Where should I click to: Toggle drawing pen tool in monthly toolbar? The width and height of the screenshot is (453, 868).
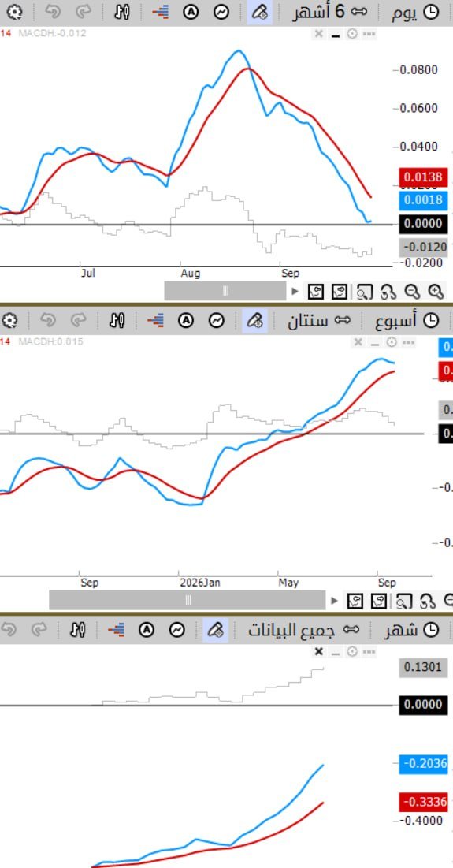pos(215,630)
